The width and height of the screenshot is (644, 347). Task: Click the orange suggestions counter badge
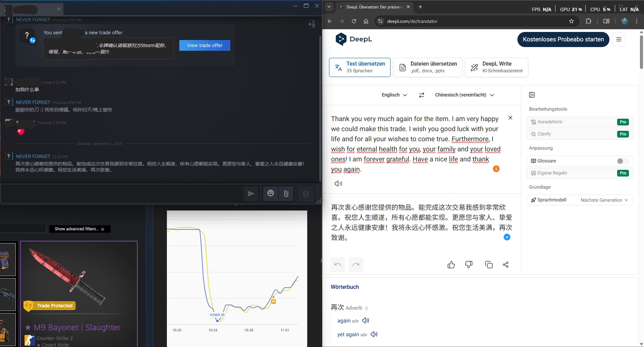click(x=496, y=169)
